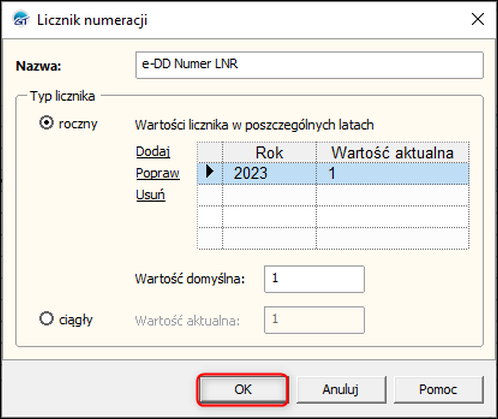498x419 pixels.
Task: Confirm with the OK button
Action: 242,389
